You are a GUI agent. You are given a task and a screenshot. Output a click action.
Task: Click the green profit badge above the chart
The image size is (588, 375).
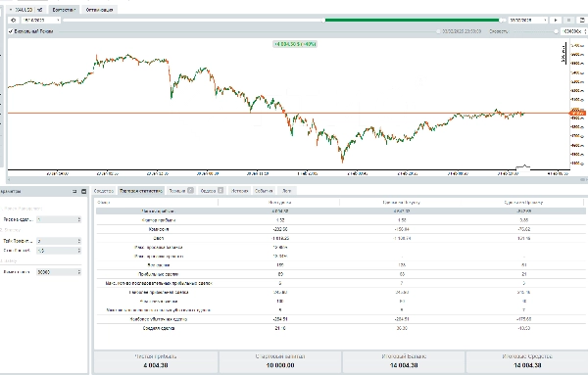point(295,44)
